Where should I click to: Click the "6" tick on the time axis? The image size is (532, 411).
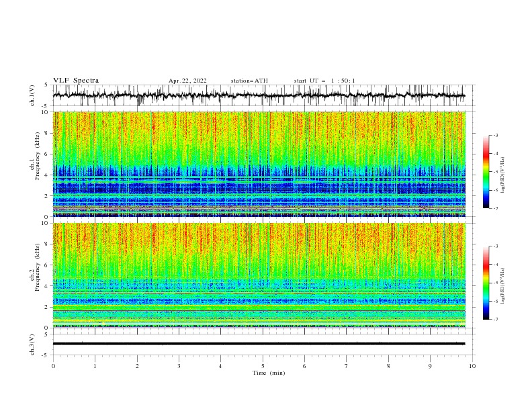[304, 366]
